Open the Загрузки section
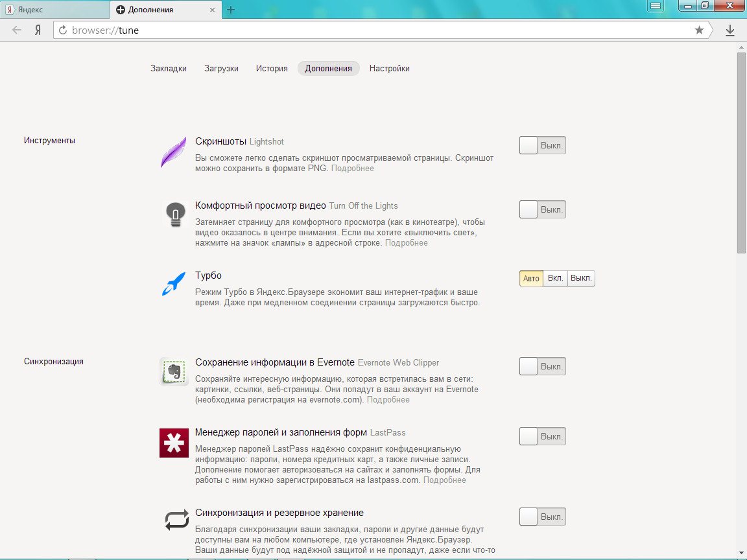 (222, 69)
